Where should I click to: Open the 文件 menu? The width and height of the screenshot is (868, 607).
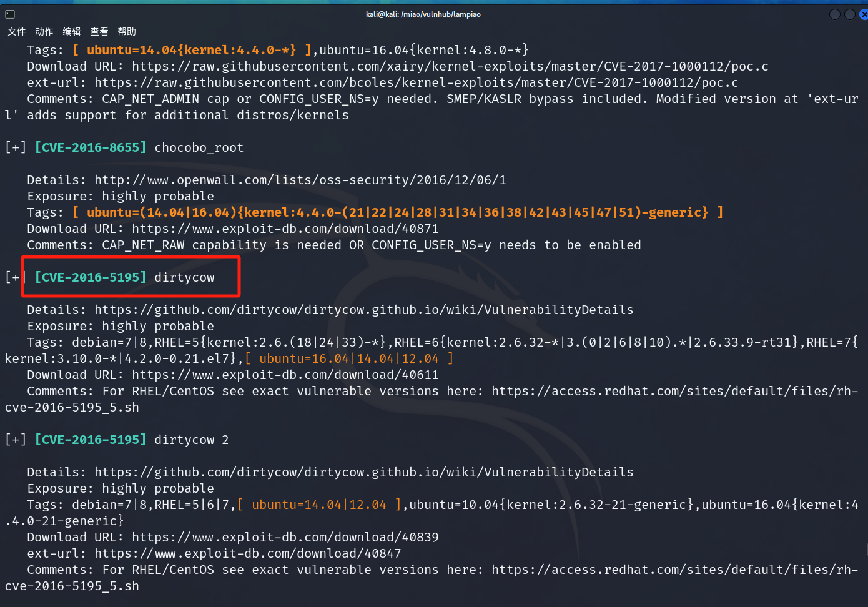click(x=17, y=32)
